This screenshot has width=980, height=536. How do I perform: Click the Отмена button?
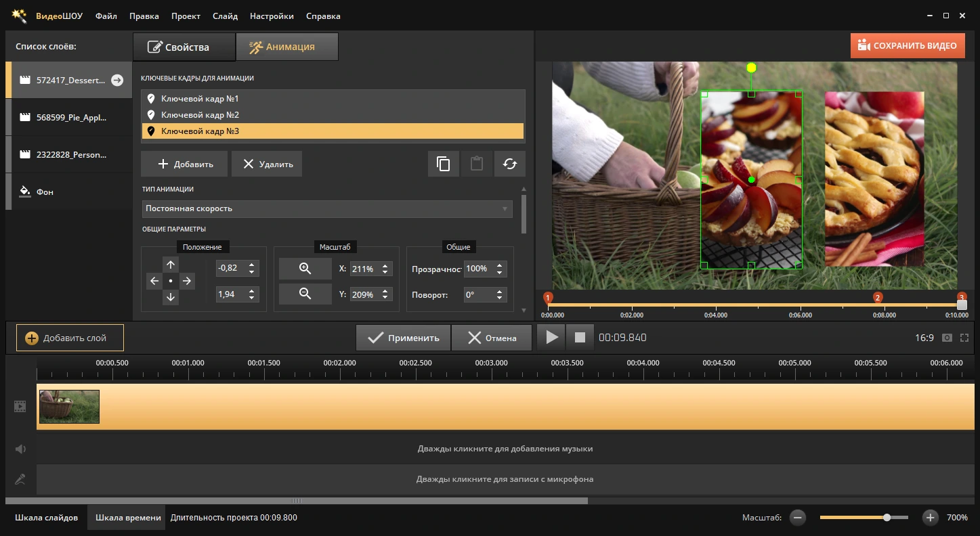tap(492, 338)
